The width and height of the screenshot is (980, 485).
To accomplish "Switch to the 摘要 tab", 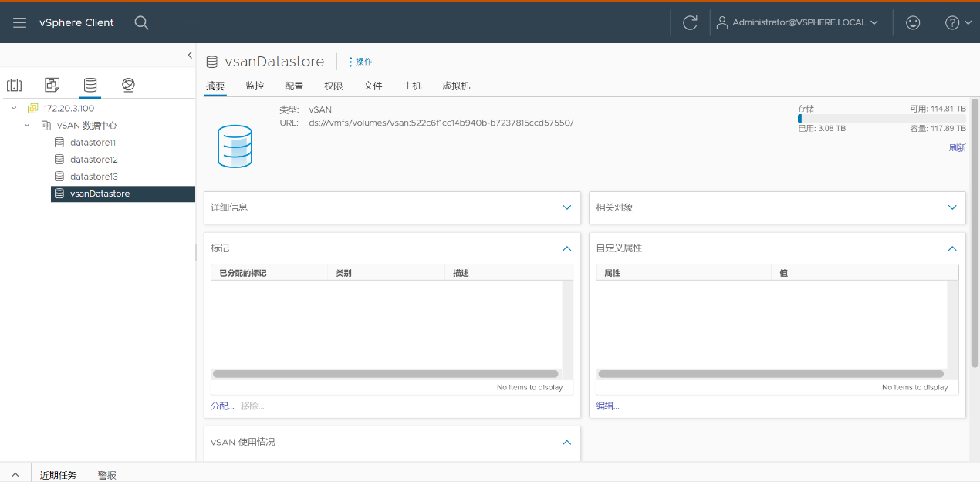I will [x=215, y=86].
